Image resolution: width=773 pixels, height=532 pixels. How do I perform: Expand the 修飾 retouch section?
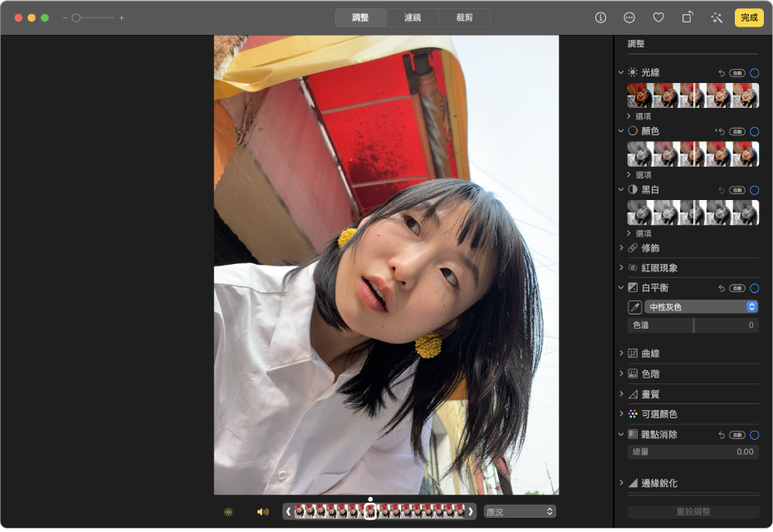click(621, 248)
